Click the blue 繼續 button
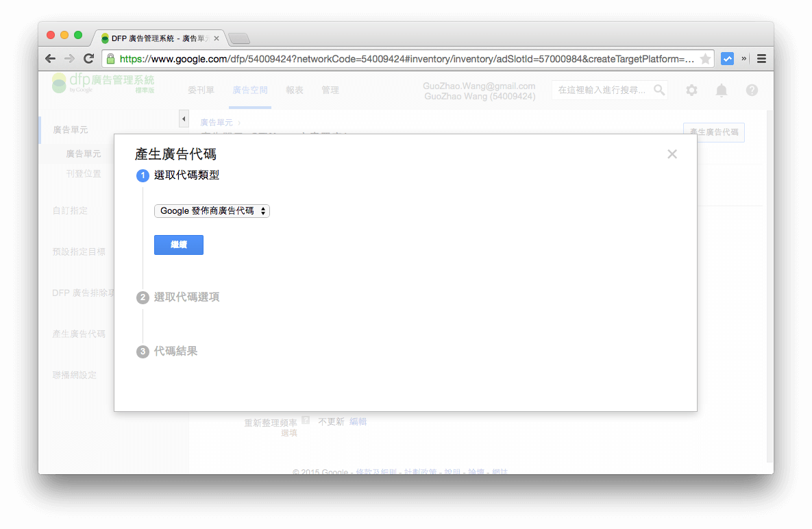Screen dimensions: 812x529 (178, 245)
